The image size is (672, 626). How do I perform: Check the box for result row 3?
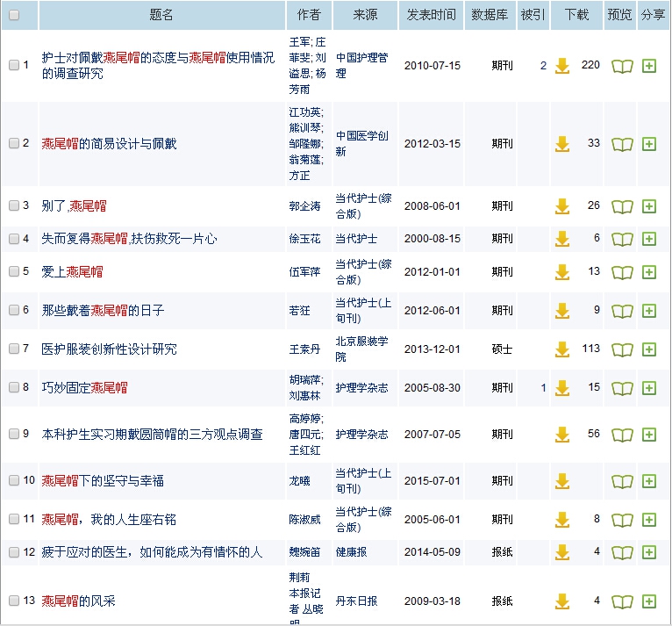click(x=14, y=206)
